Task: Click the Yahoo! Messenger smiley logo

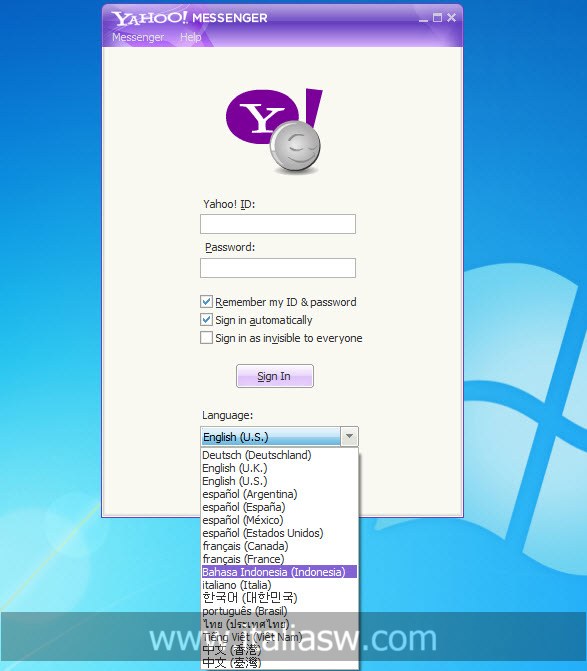Action: pyautogui.click(x=274, y=131)
